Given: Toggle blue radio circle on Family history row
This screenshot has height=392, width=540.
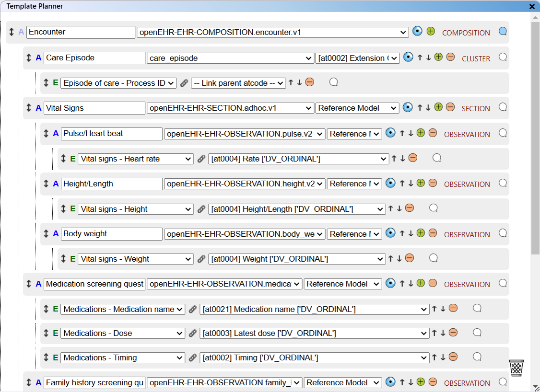Looking at the screenshot, I should pos(390,382).
